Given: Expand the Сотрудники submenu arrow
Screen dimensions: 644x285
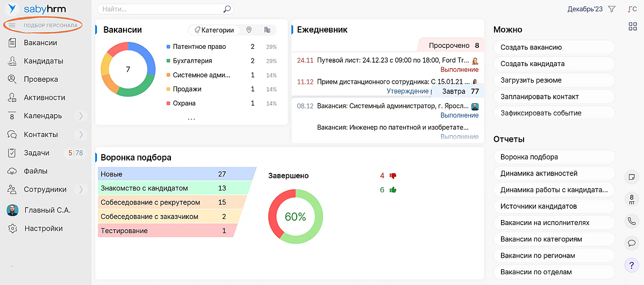Looking at the screenshot, I should (x=81, y=189).
